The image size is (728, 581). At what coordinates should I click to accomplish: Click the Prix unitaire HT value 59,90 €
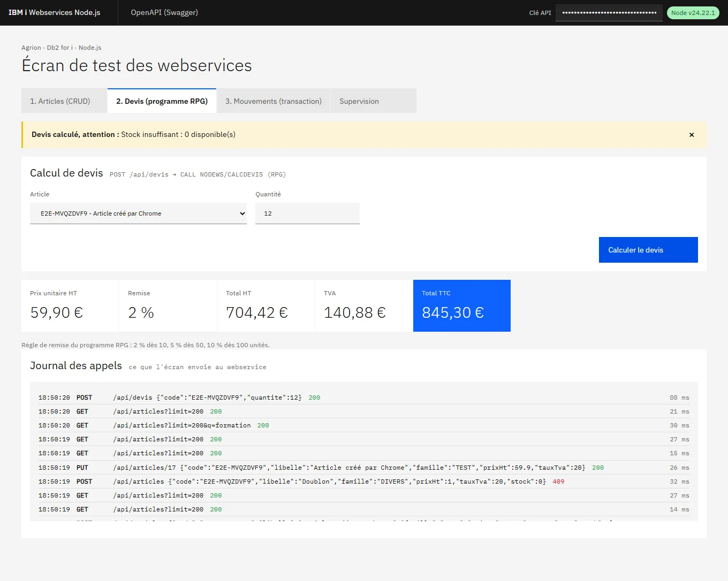[57, 312]
